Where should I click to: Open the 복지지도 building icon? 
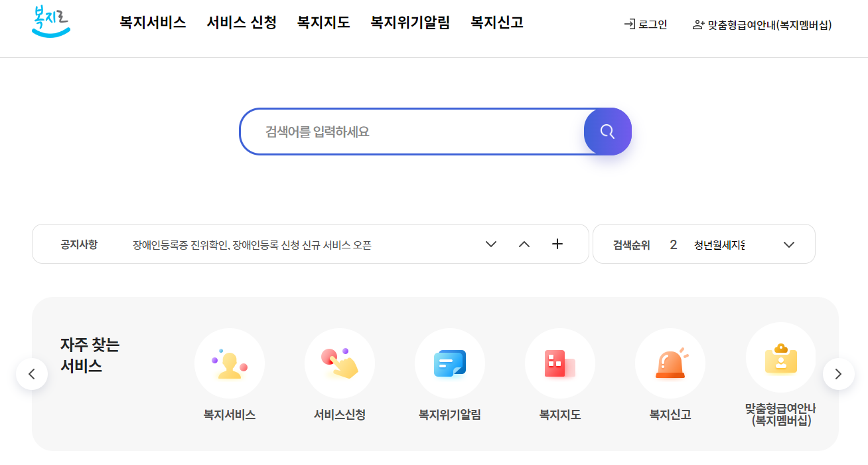click(560, 363)
